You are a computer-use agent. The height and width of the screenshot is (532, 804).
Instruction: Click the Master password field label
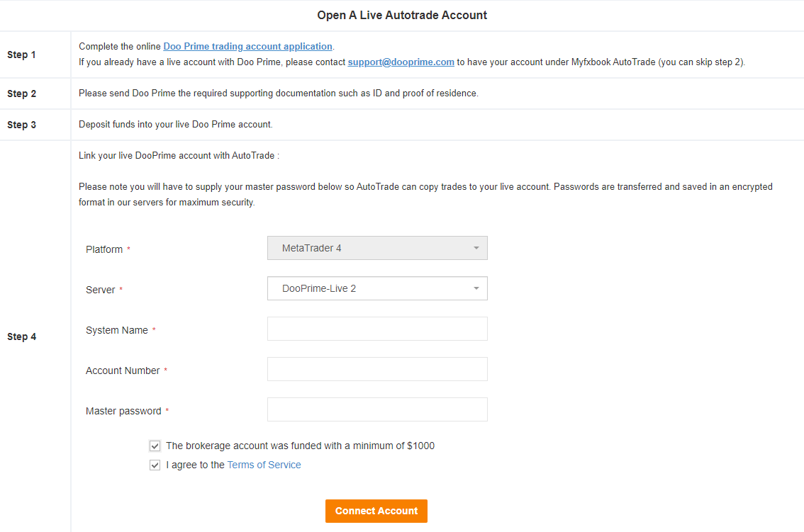(x=123, y=411)
